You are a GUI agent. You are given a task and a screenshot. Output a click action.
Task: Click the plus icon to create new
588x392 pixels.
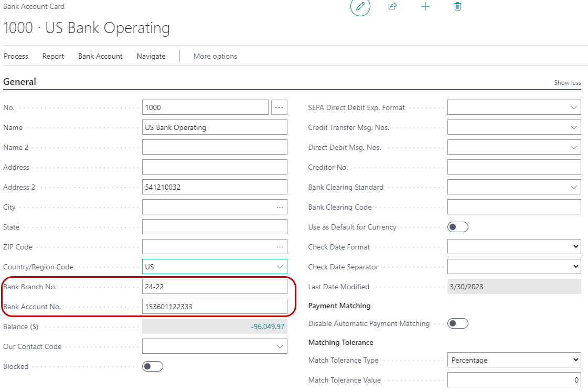pos(425,6)
